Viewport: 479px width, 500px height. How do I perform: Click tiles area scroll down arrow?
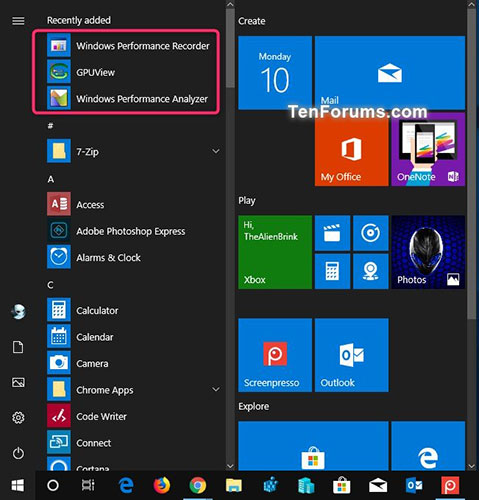pos(471,466)
